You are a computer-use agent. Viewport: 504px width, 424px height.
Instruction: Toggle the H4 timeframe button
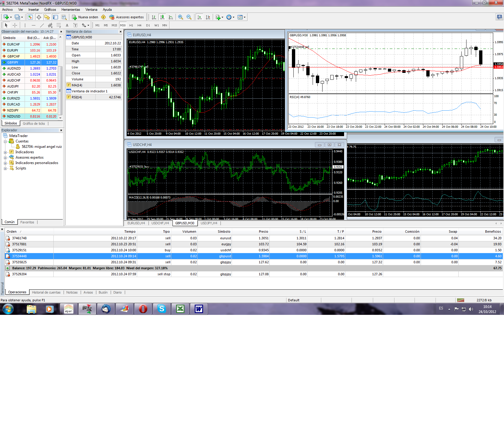click(x=139, y=25)
